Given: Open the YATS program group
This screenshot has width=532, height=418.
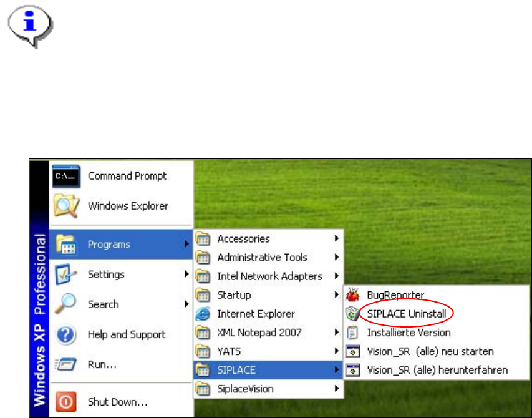Looking at the screenshot, I should click(x=268, y=351).
